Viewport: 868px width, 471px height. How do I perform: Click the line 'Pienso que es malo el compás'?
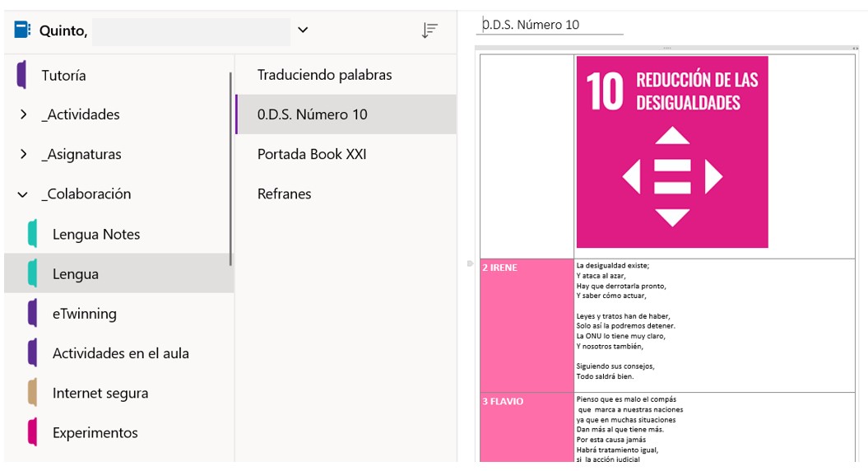click(x=626, y=399)
